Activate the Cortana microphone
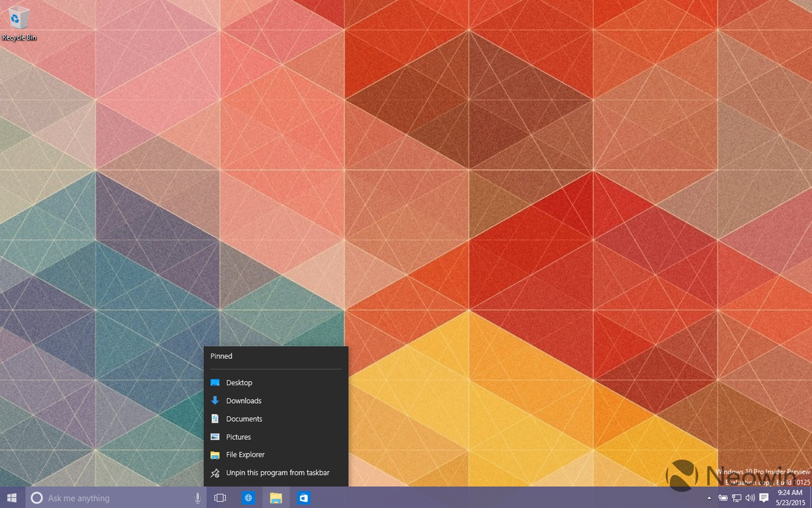 pos(197,498)
